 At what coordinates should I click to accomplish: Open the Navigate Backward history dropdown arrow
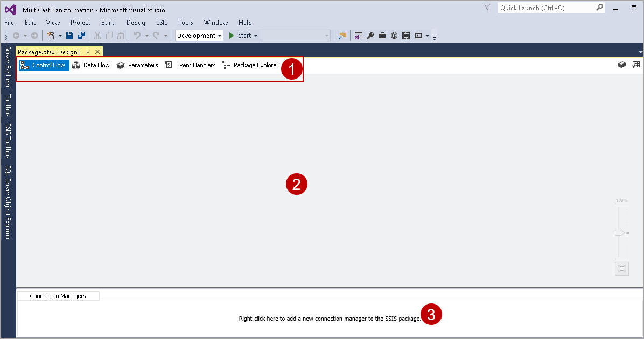25,36
